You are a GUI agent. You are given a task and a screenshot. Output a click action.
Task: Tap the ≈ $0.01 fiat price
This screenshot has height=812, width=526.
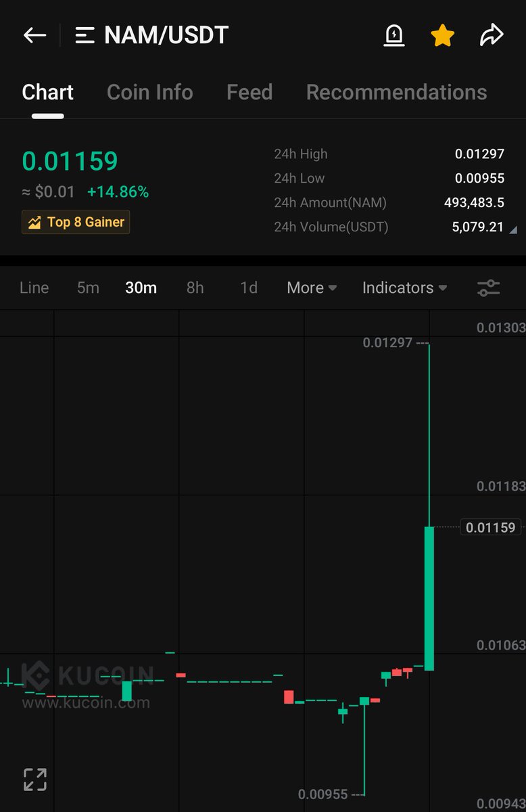(49, 192)
